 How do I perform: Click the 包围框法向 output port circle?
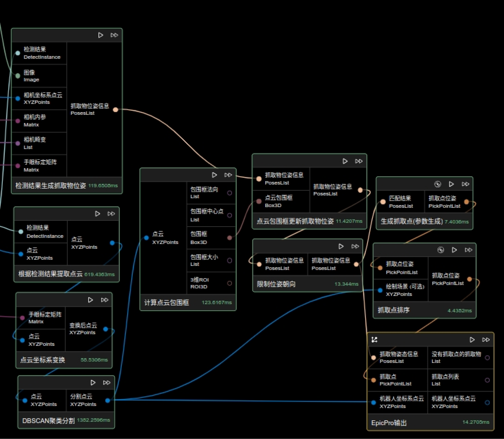point(229,193)
